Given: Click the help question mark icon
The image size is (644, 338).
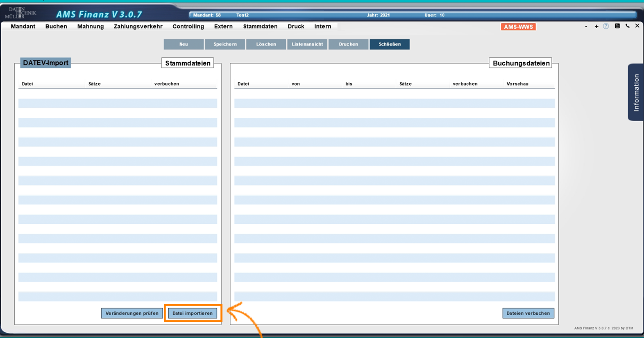Looking at the screenshot, I should (606, 26).
